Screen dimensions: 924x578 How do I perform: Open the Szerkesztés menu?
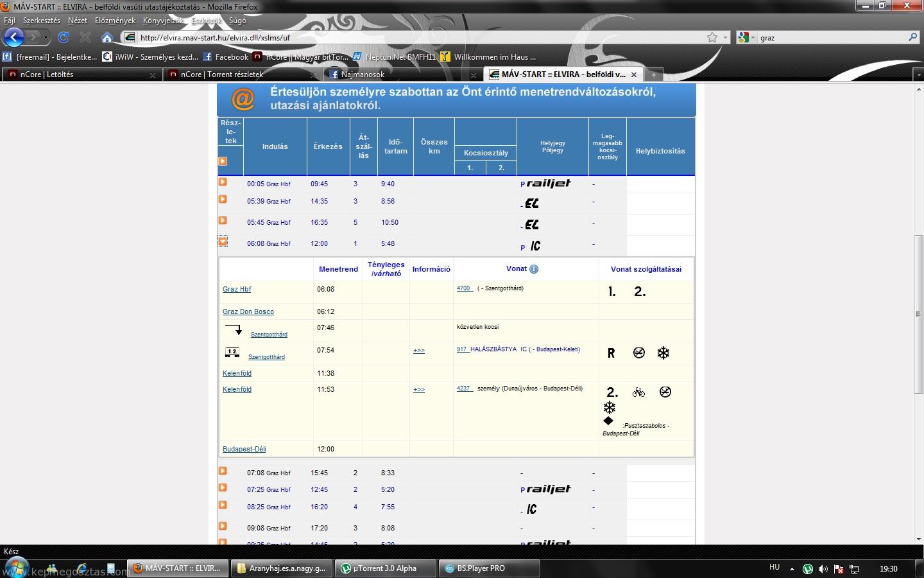coord(42,21)
